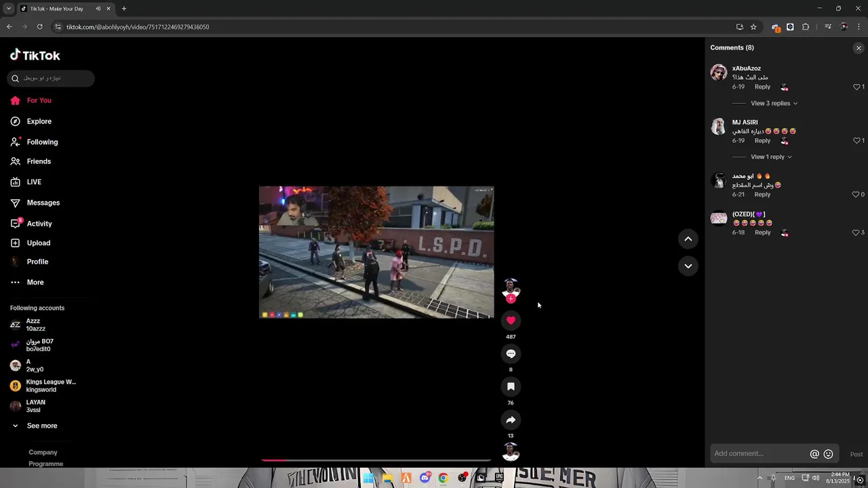Mute the TikTok tab via speaker icon
Image resolution: width=868 pixels, height=488 pixels.
98,9
